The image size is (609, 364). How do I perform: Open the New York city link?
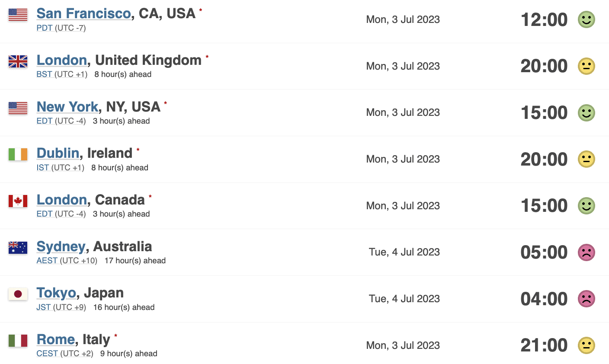point(67,107)
